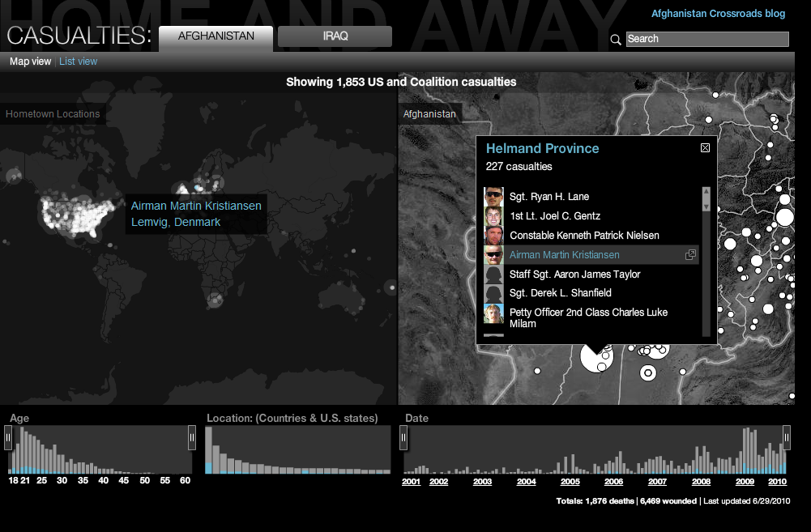This screenshot has height=532, width=811.
Task: Open Airman Martin Kristiansen's profile popout icon
Action: click(690, 255)
